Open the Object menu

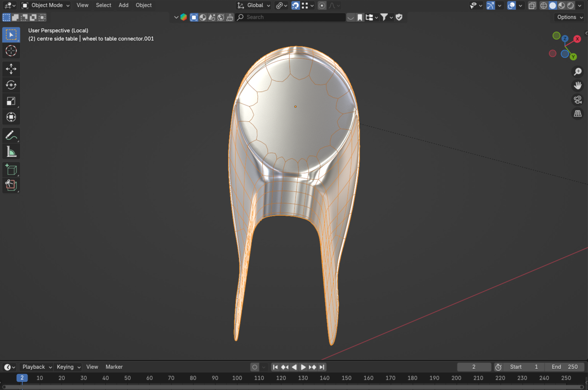tap(143, 5)
